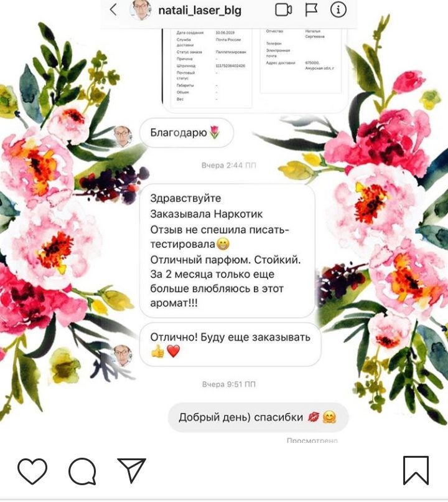Open conversation info circle icon

pyautogui.click(x=338, y=10)
